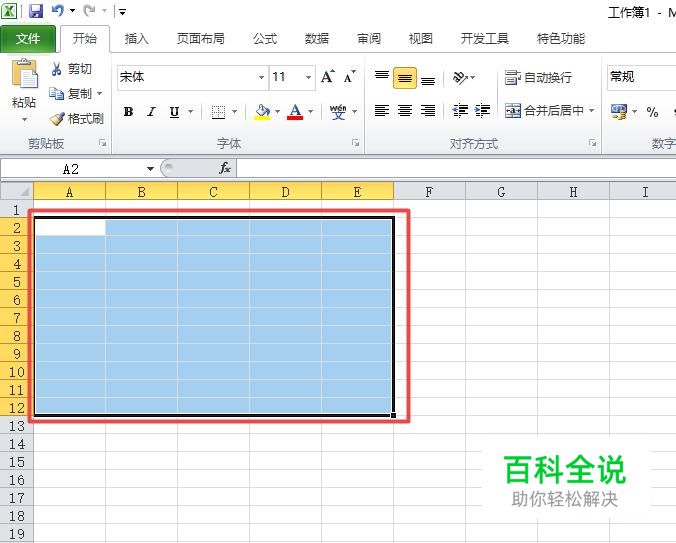The width and height of the screenshot is (676, 543).
Task: Apply red font color A
Action: pos(295,112)
